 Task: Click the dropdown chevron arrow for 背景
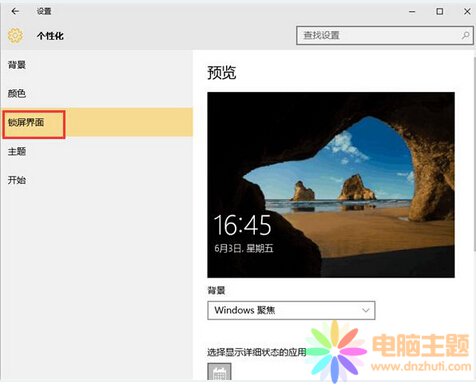click(x=366, y=310)
